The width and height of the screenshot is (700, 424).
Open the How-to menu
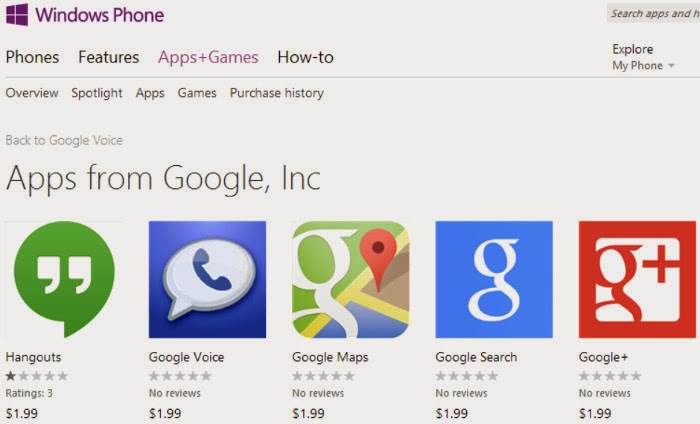click(x=305, y=57)
